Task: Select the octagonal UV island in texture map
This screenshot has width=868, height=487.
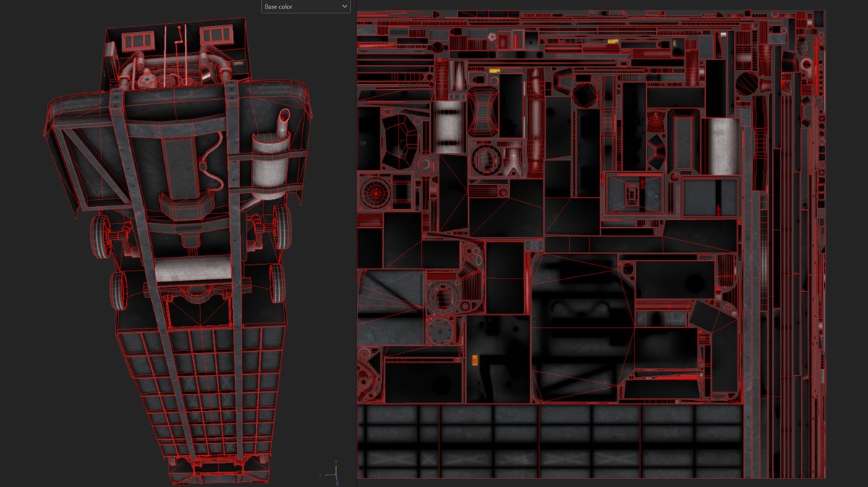Action: click(584, 92)
